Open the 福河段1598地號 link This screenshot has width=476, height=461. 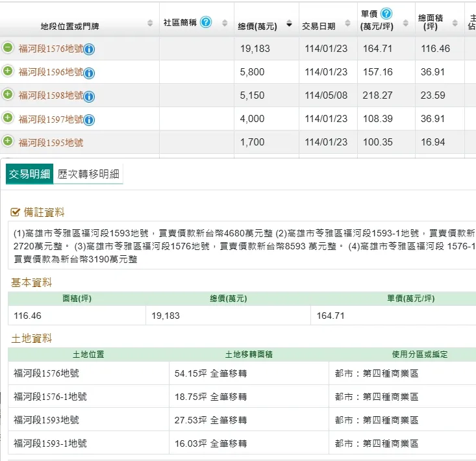click(51, 95)
